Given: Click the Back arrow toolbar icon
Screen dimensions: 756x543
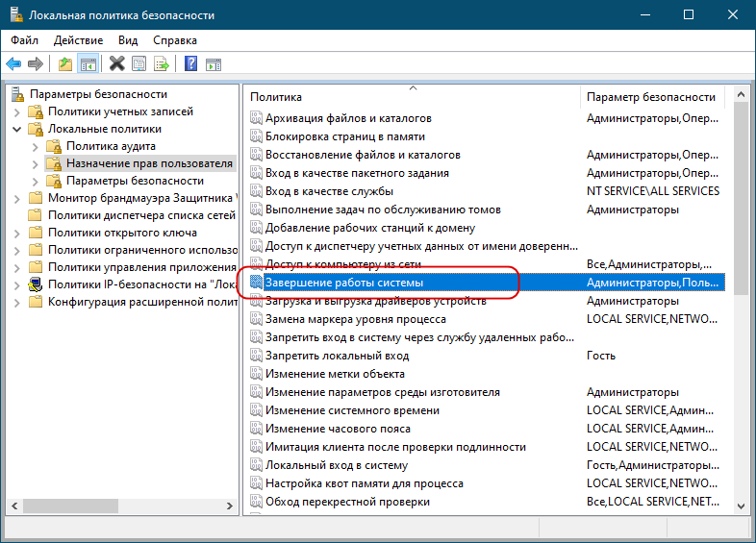Looking at the screenshot, I should tap(13, 63).
